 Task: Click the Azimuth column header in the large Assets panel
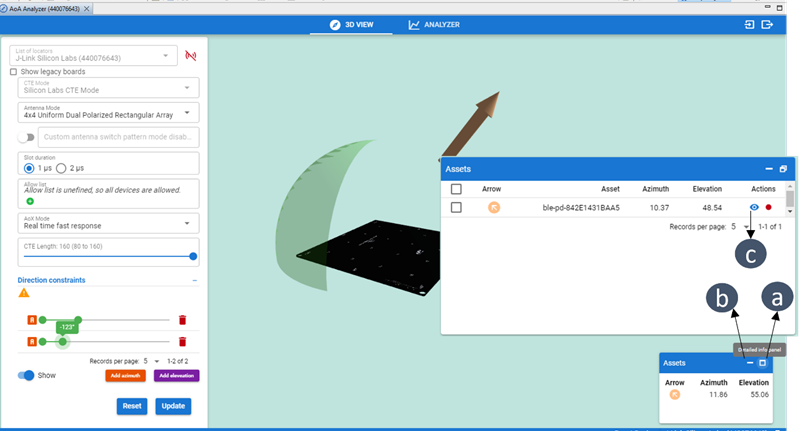(655, 189)
